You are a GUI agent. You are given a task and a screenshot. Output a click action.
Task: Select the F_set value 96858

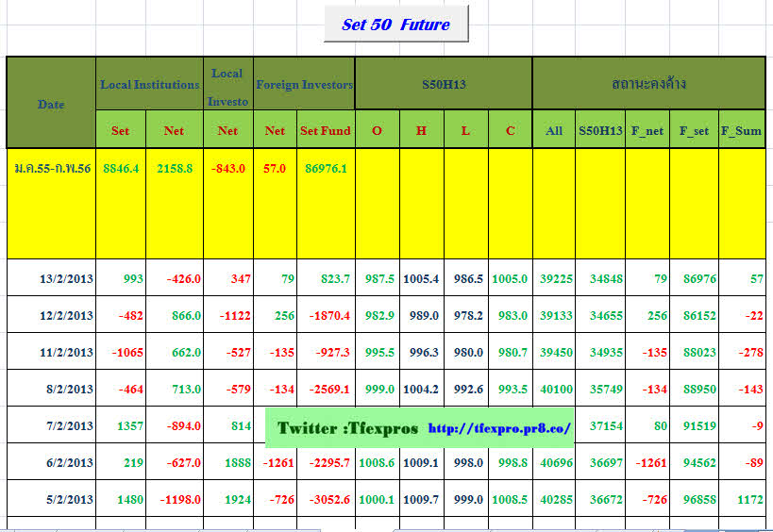click(694, 500)
